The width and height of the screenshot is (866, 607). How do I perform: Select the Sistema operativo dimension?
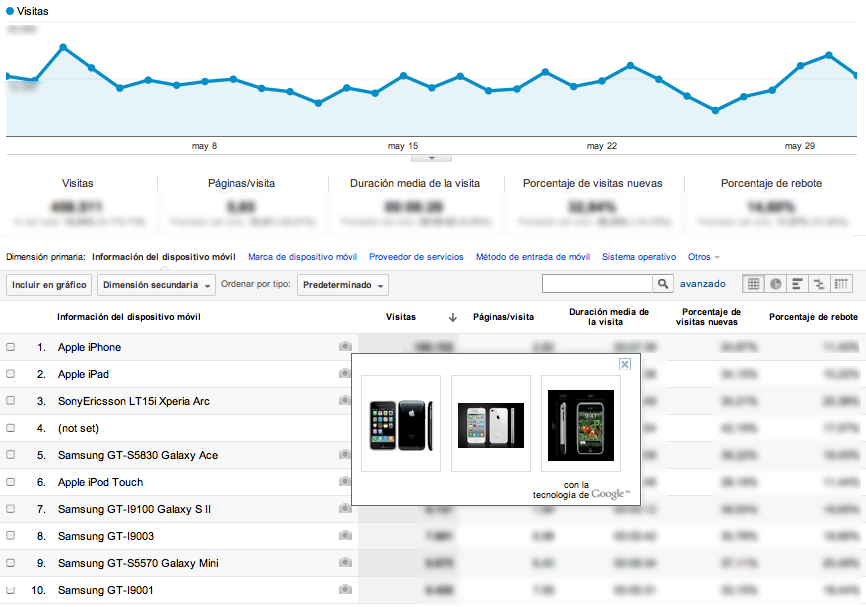pos(638,257)
